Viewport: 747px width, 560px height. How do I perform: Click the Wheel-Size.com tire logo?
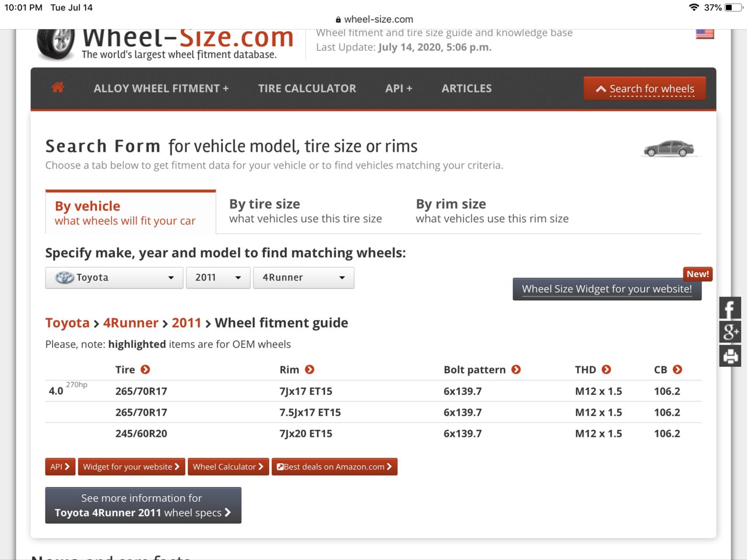tap(56, 44)
